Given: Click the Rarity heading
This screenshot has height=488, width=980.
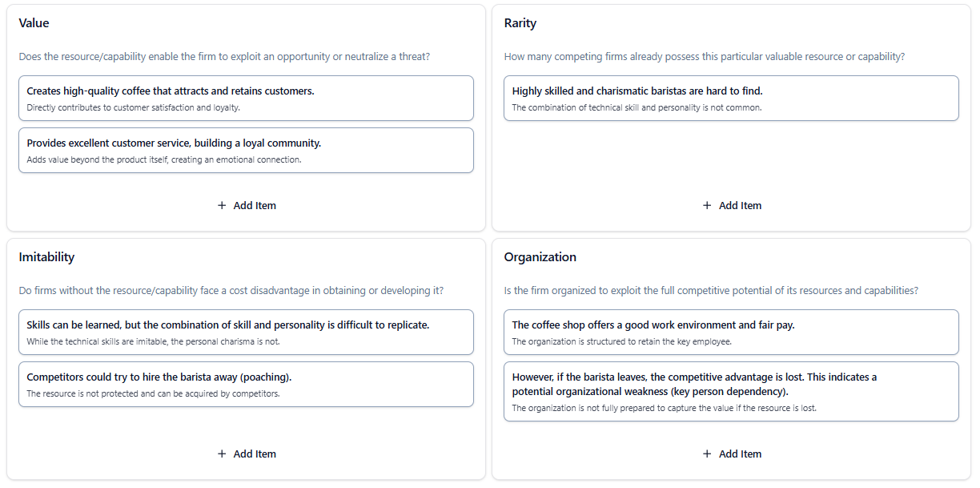Looking at the screenshot, I should point(520,23).
